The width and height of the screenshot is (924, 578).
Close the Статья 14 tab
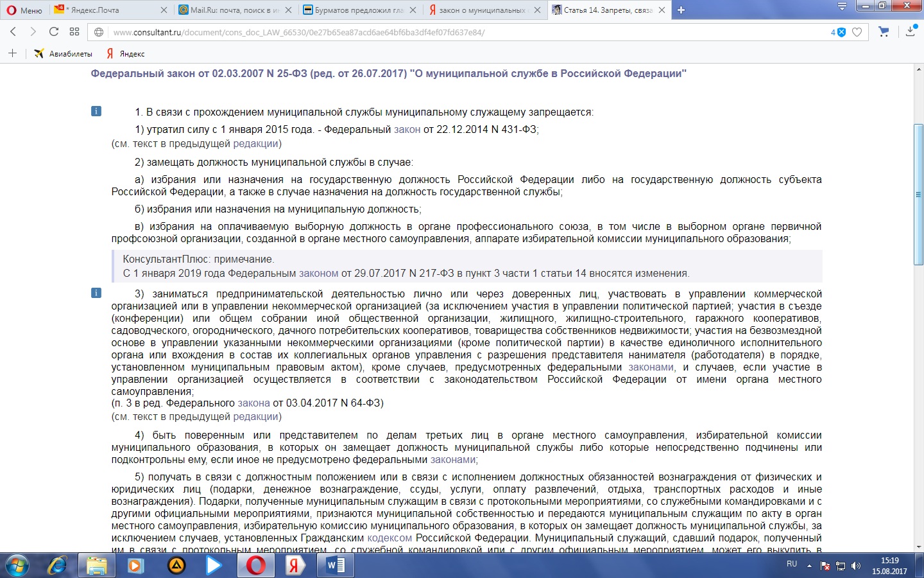tap(662, 10)
